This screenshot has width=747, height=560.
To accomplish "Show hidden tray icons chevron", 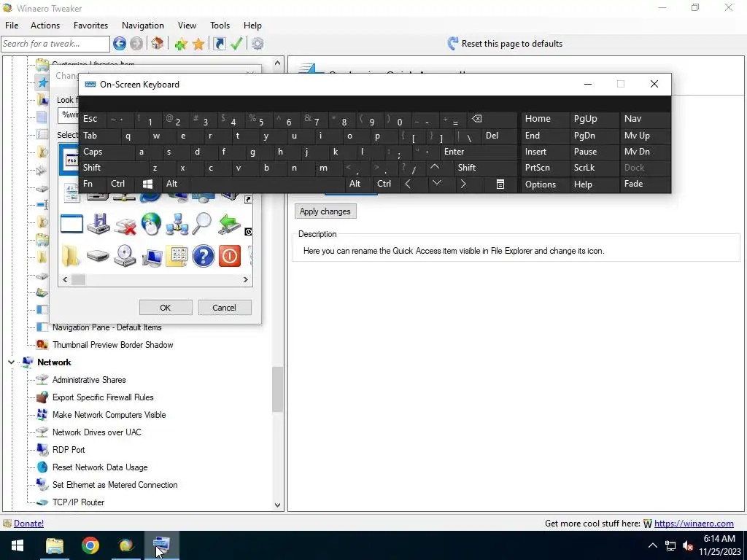I will click(x=653, y=545).
